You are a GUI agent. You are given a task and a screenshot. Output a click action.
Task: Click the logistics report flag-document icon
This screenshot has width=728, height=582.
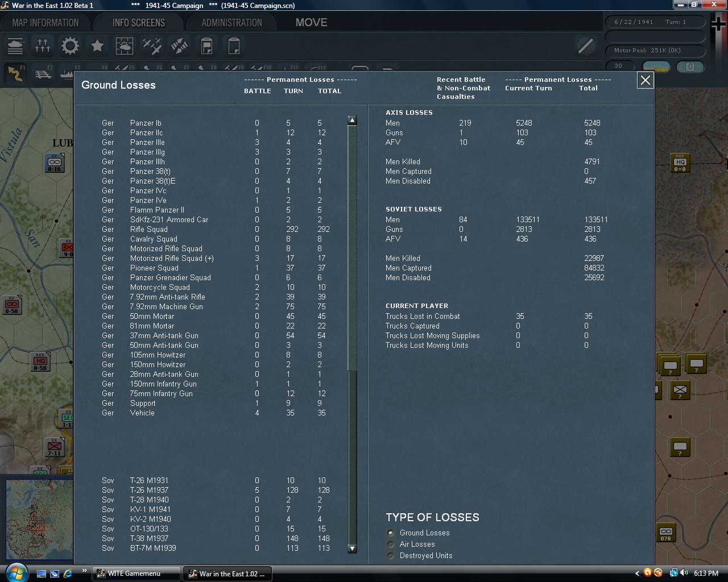(x=206, y=45)
